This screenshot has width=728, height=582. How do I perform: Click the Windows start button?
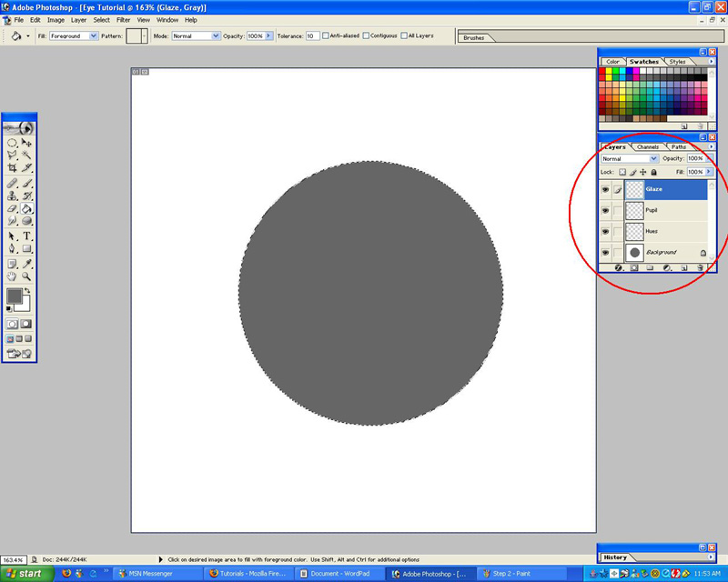[27, 574]
